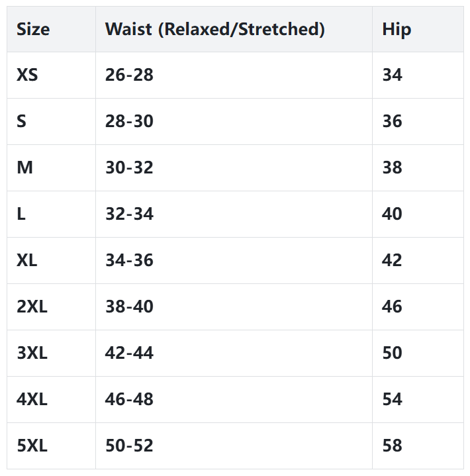Click the waist value 32-34

point(129,214)
